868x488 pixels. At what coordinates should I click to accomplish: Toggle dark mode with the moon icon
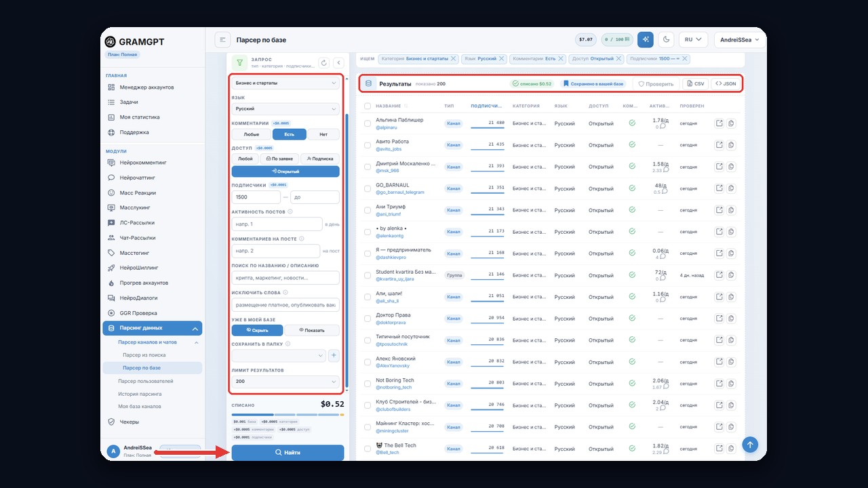pyautogui.click(x=667, y=39)
